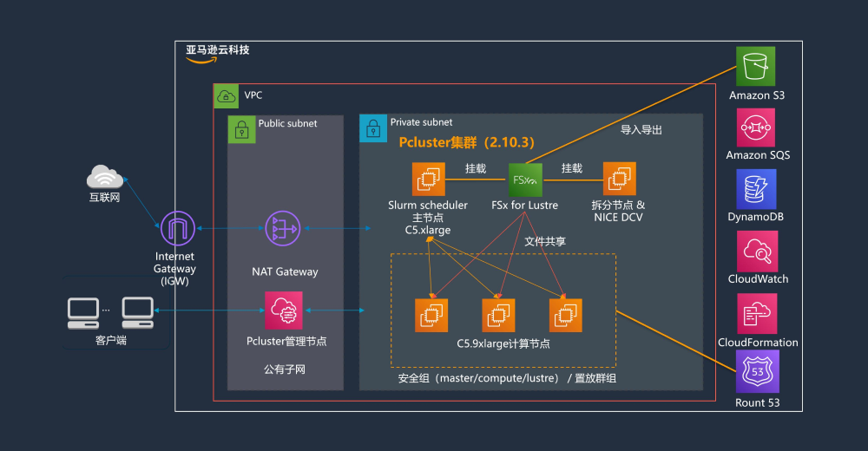Click the Amazon S3 bucket icon

756,67
